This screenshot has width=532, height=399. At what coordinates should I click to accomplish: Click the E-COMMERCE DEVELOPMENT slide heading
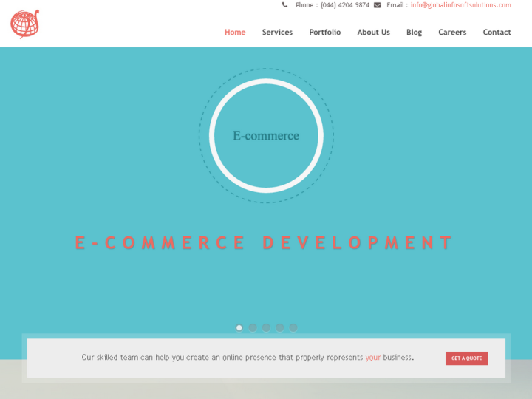click(265, 243)
